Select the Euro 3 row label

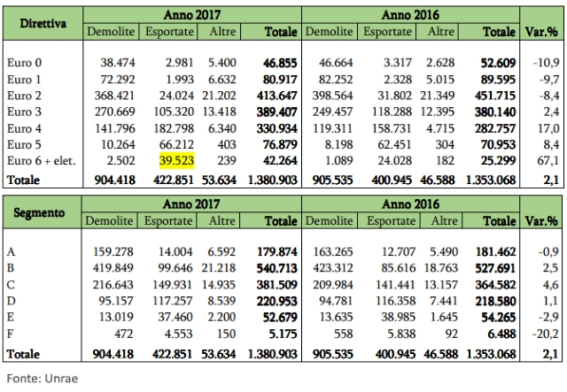24,112
